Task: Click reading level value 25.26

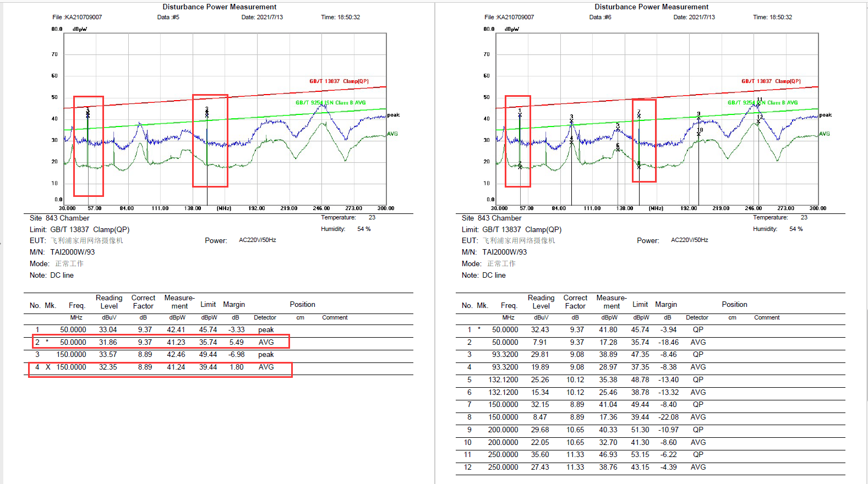Action: pos(540,380)
